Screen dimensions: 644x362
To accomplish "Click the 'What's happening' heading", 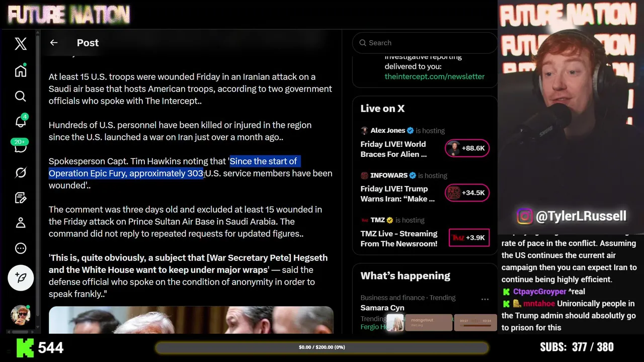I will click(x=405, y=276).
